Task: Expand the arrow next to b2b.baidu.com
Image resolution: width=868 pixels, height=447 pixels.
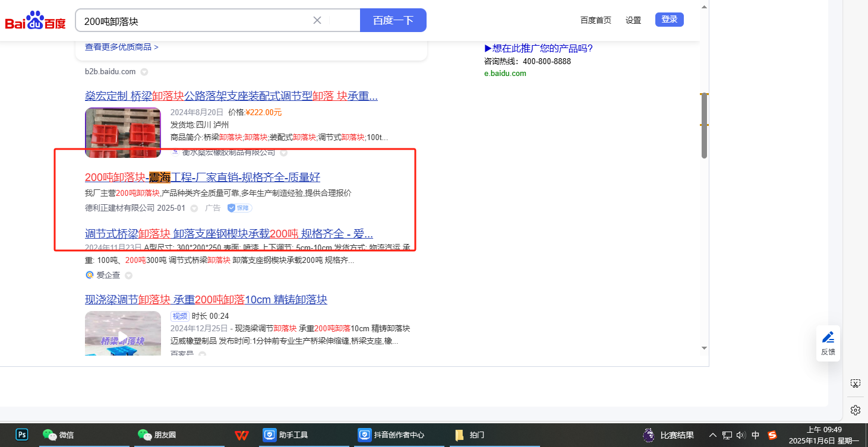Action: tap(144, 72)
